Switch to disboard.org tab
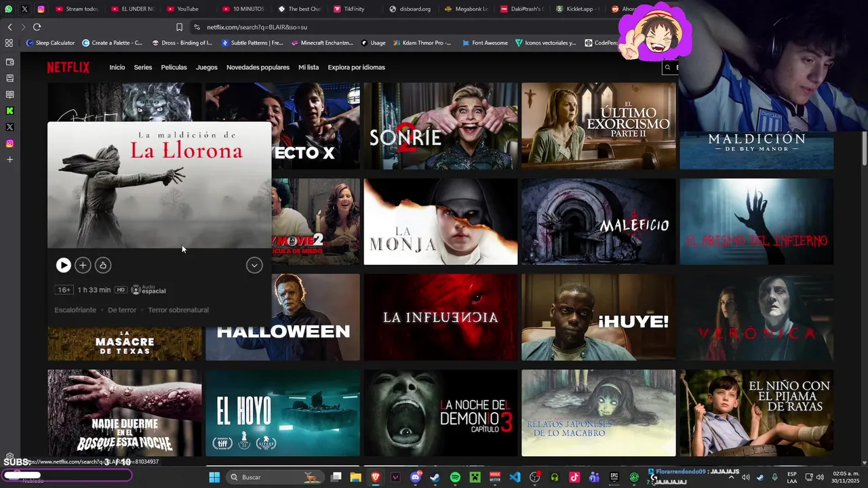The width and height of the screenshot is (868, 488). click(411, 9)
